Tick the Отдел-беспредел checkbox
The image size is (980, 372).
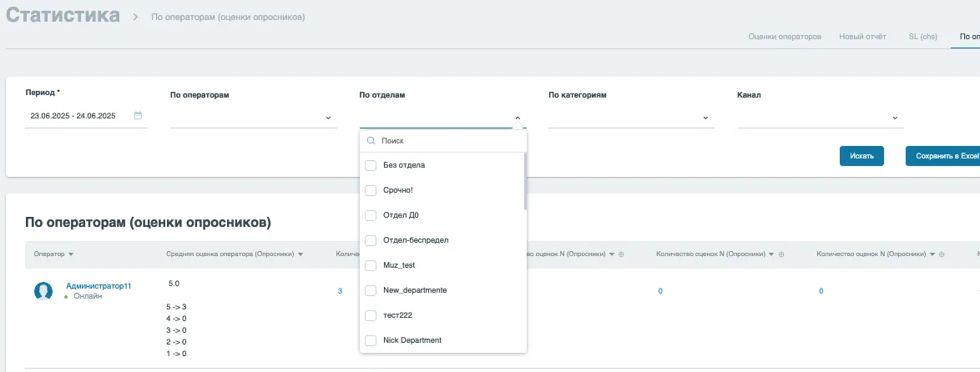tap(371, 240)
